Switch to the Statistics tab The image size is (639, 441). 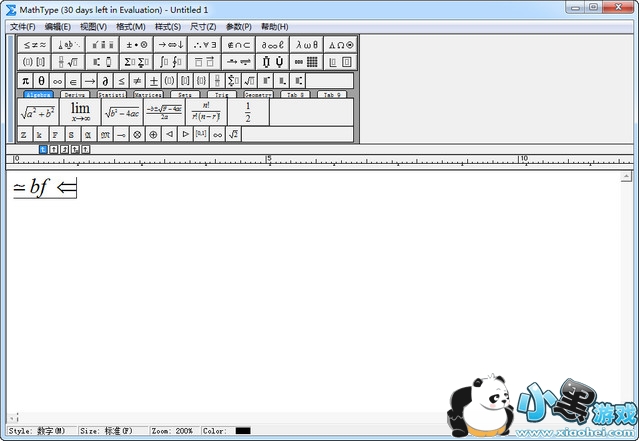(112, 94)
